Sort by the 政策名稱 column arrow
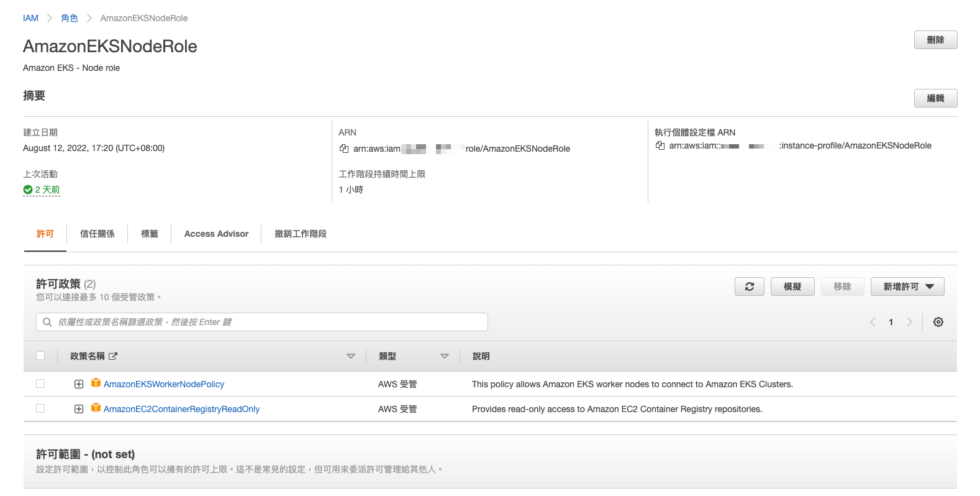The width and height of the screenshot is (980, 496). (x=351, y=356)
